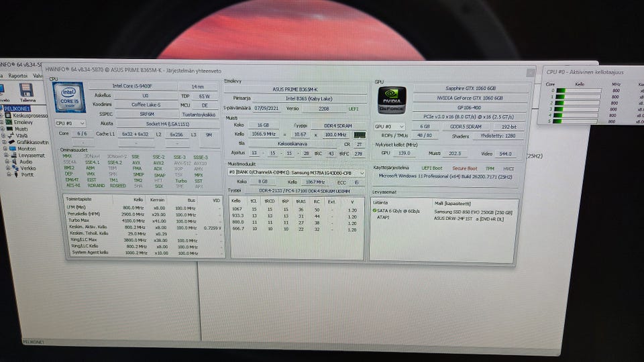Expand the Audio tree node
The image size is (644, 362).
point(7,162)
